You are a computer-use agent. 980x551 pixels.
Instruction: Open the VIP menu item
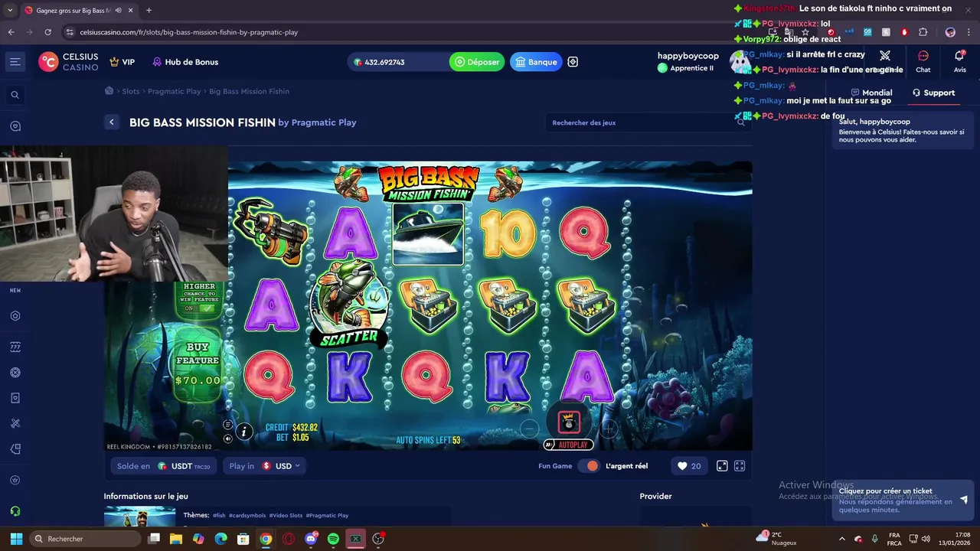pos(122,62)
